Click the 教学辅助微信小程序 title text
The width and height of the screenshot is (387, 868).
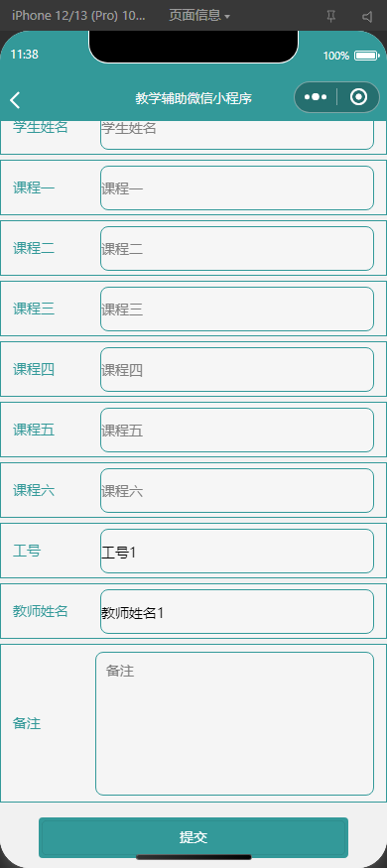[193, 98]
